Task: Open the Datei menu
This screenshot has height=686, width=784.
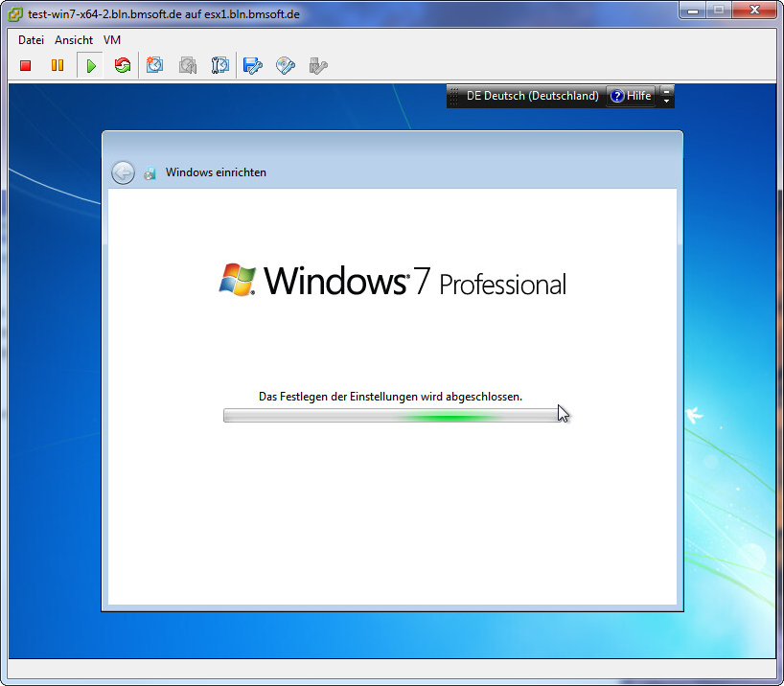Action: click(31, 40)
